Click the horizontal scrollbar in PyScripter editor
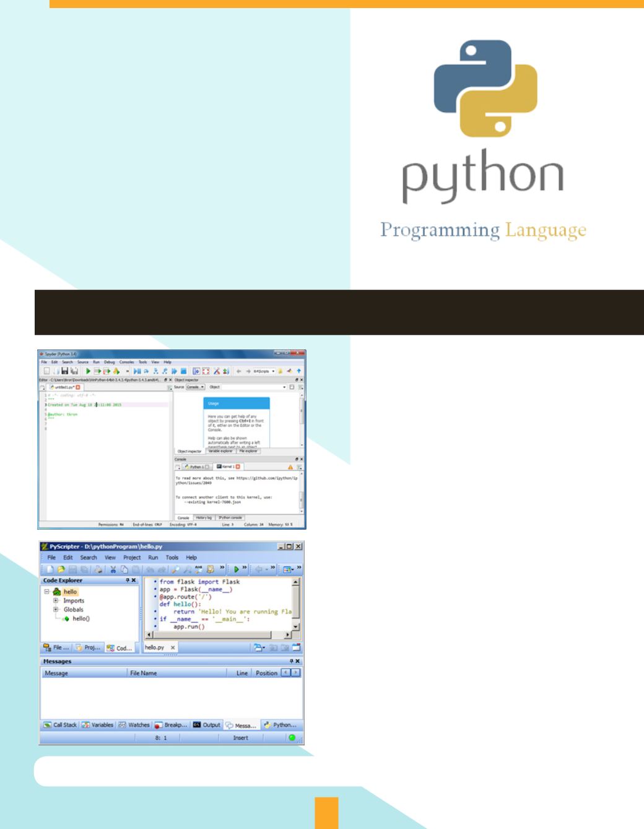This screenshot has height=829, width=644. tap(218, 635)
